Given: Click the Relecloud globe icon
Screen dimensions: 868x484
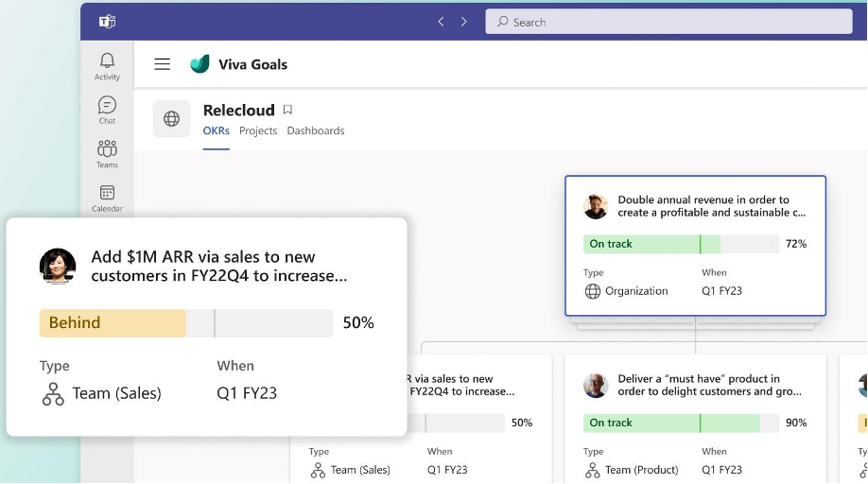Looking at the screenshot, I should [171, 118].
